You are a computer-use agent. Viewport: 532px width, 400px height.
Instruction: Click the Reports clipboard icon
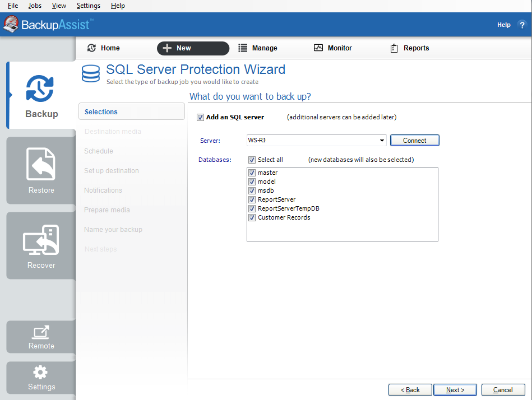click(394, 48)
